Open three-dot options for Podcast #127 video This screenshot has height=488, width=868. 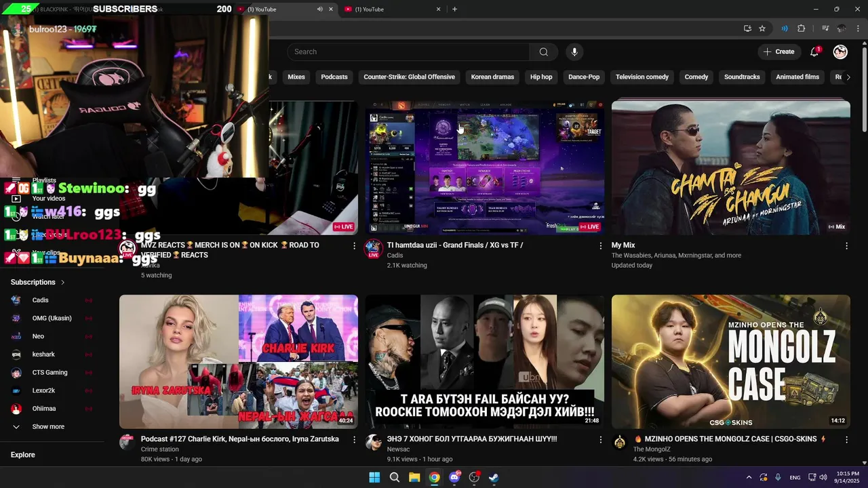pos(354,440)
